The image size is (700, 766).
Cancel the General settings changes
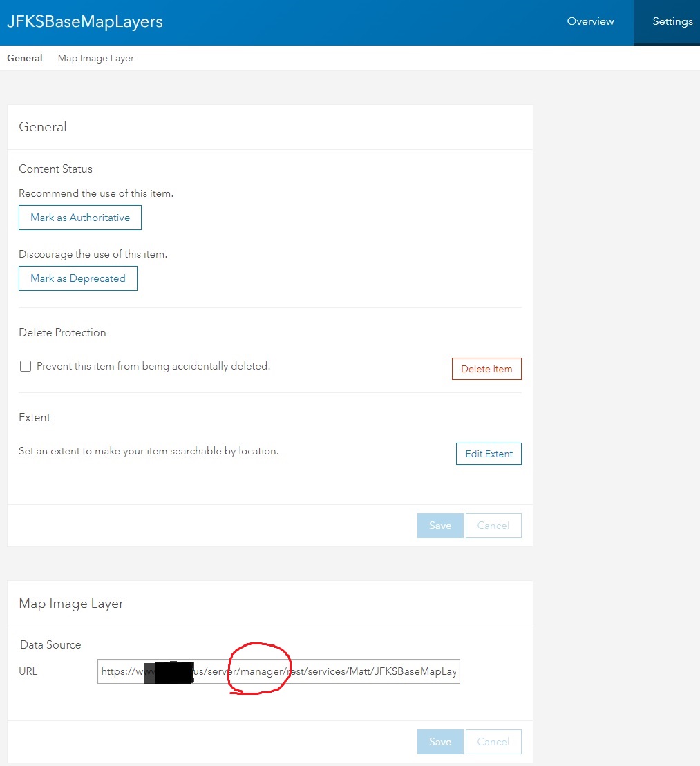[x=493, y=526]
